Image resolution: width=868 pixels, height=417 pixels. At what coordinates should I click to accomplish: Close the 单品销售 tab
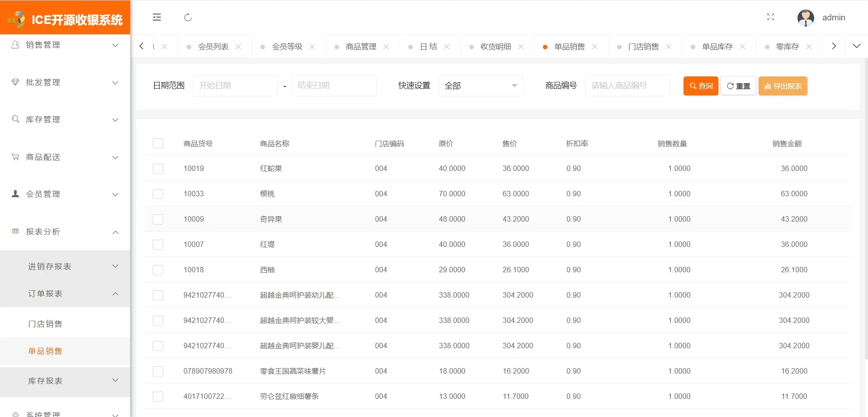click(x=594, y=47)
